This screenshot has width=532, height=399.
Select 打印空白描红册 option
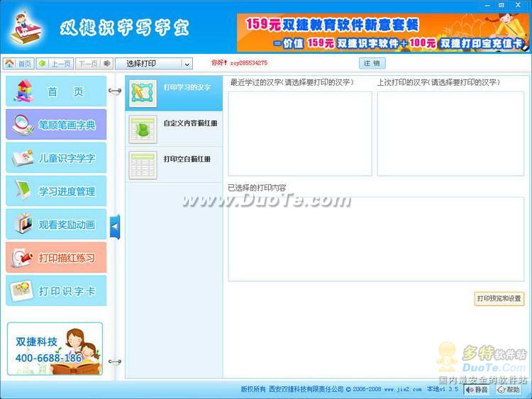(x=174, y=165)
